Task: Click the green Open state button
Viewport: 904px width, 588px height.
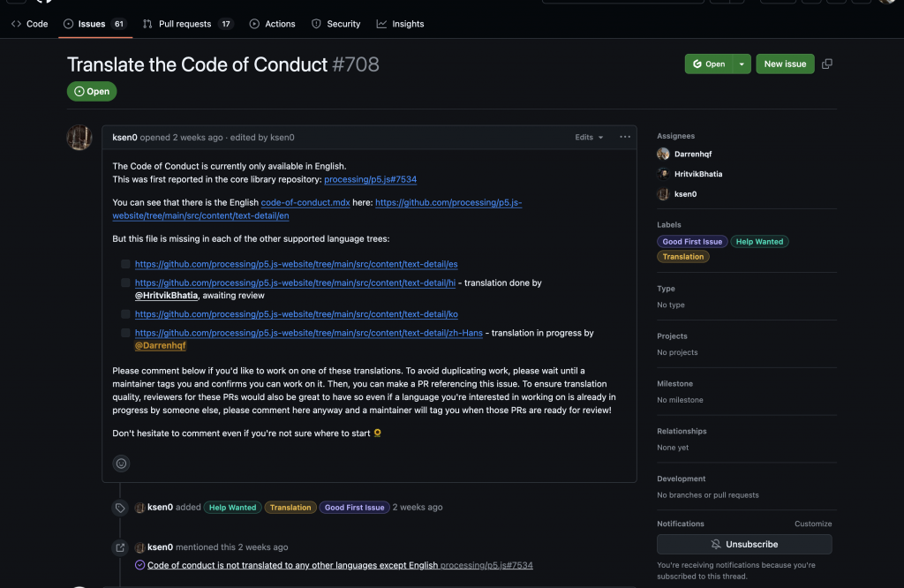Action: click(x=709, y=64)
